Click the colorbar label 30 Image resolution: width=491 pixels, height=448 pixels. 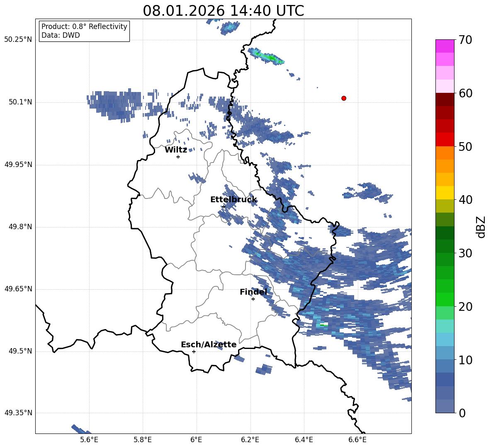click(x=465, y=253)
